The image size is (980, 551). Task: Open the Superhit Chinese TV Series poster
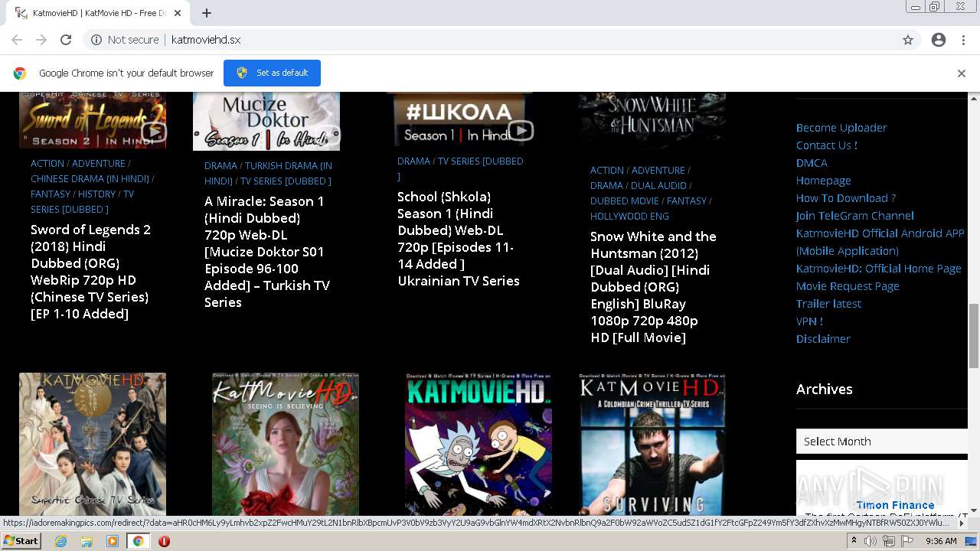(93, 444)
